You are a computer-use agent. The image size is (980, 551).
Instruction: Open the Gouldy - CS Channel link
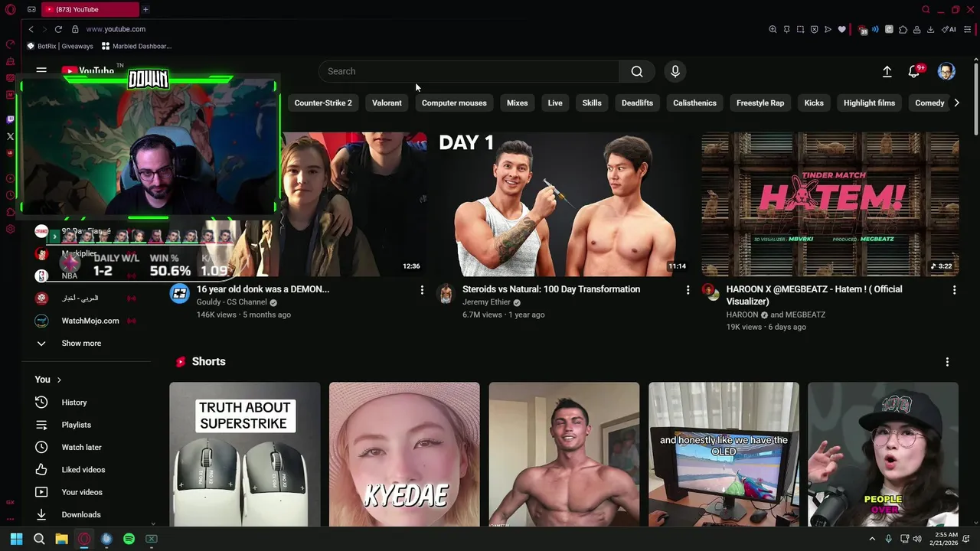tap(231, 302)
